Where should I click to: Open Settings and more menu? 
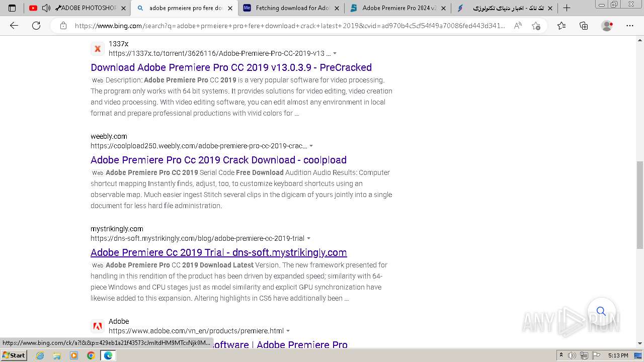[x=630, y=26]
